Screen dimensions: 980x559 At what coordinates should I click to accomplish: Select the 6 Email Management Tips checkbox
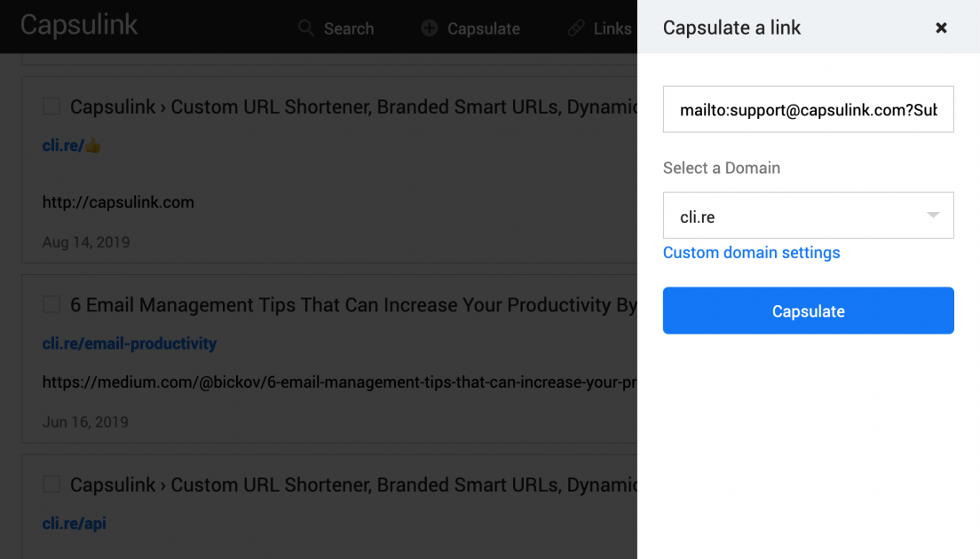coord(51,303)
